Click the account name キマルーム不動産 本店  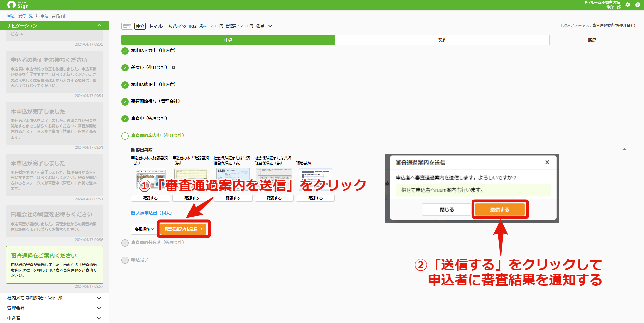pyautogui.click(x=602, y=2)
